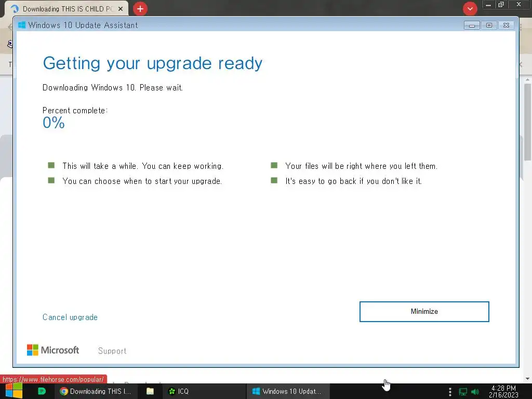Click 'Downloading Windows 10. Please wait.' text
This screenshot has height=399, width=532.
click(x=113, y=87)
